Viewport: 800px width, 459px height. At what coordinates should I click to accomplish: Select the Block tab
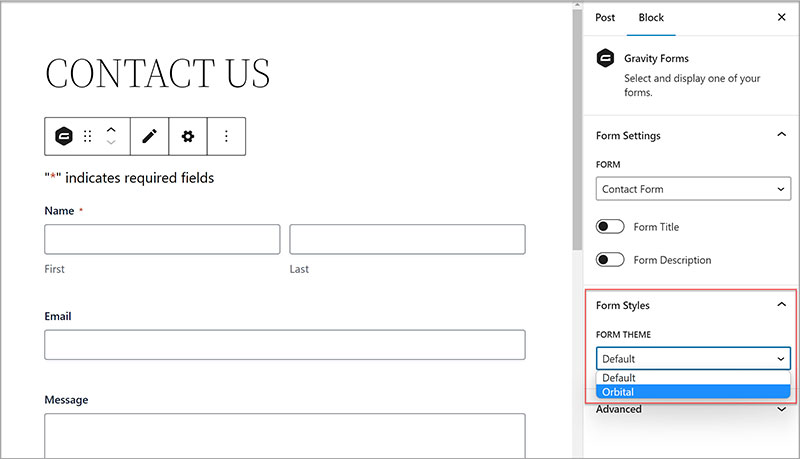(x=651, y=18)
